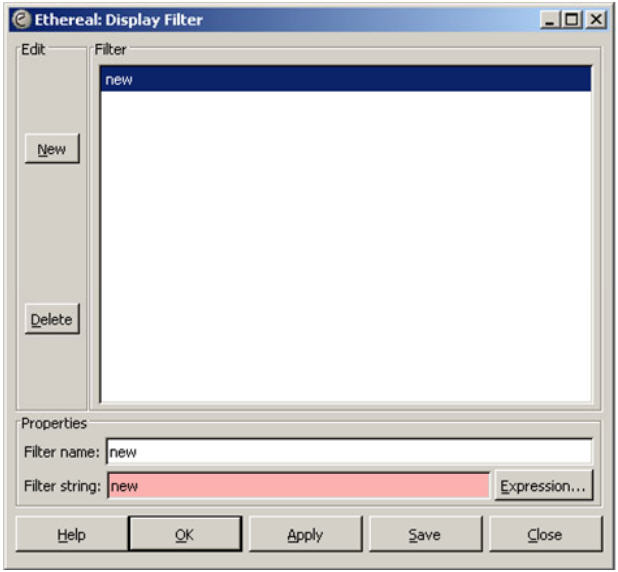Confirm with the OK button
Image resolution: width=618 pixels, height=572 pixels.
[185, 534]
